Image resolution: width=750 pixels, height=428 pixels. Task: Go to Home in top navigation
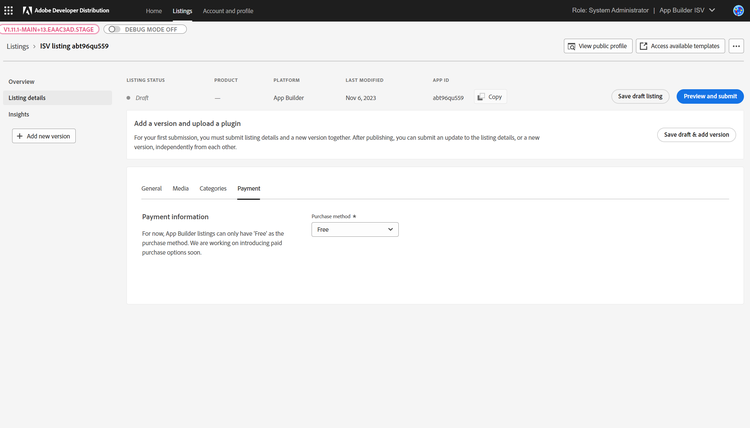[154, 11]
